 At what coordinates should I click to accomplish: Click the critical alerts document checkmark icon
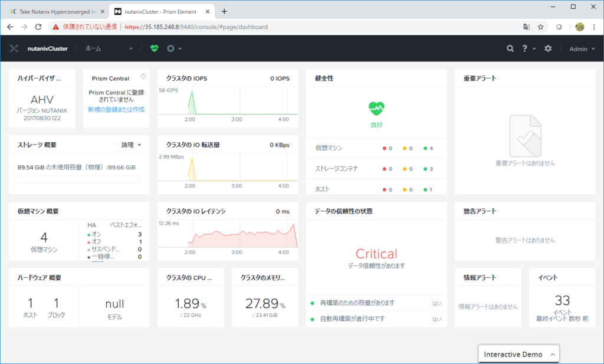click(526, 136)
